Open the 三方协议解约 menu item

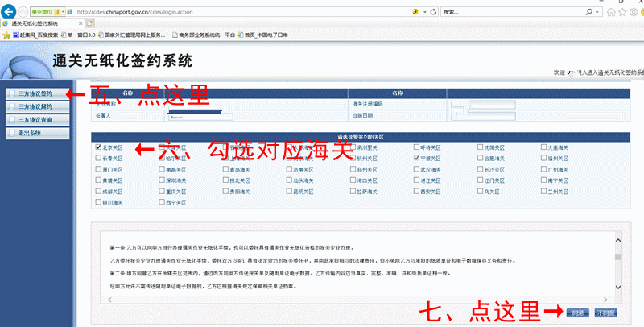point(35,106)
